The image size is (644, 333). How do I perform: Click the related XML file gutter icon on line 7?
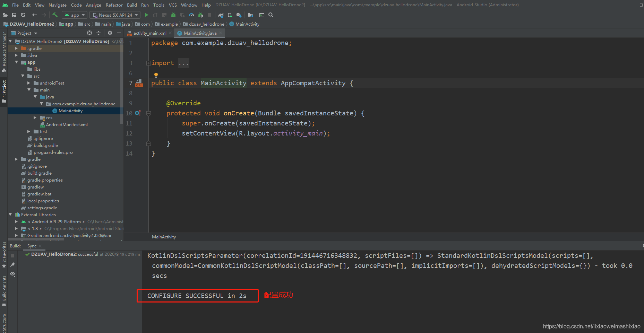[x=139, y=83]
